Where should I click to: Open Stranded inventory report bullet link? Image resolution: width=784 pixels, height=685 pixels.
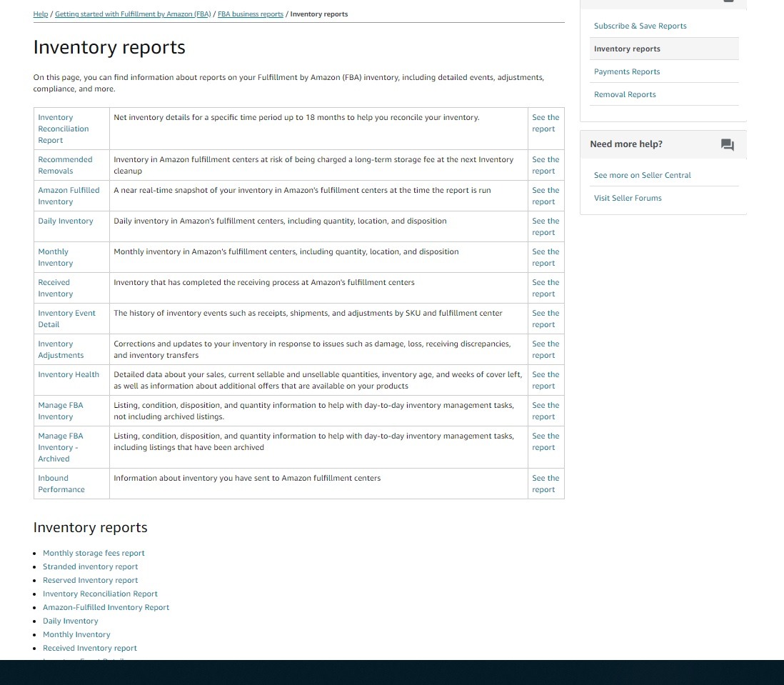(90, 566)
